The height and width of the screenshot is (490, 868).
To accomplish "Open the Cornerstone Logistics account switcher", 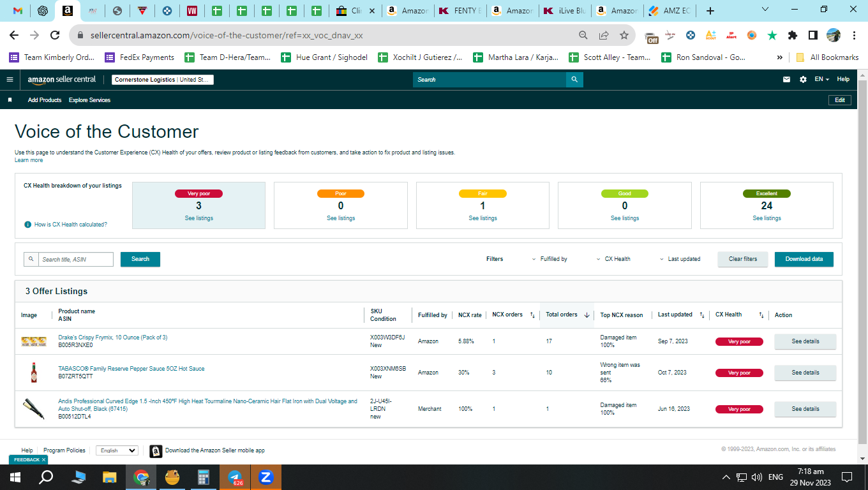I will [x=163, y=80].
